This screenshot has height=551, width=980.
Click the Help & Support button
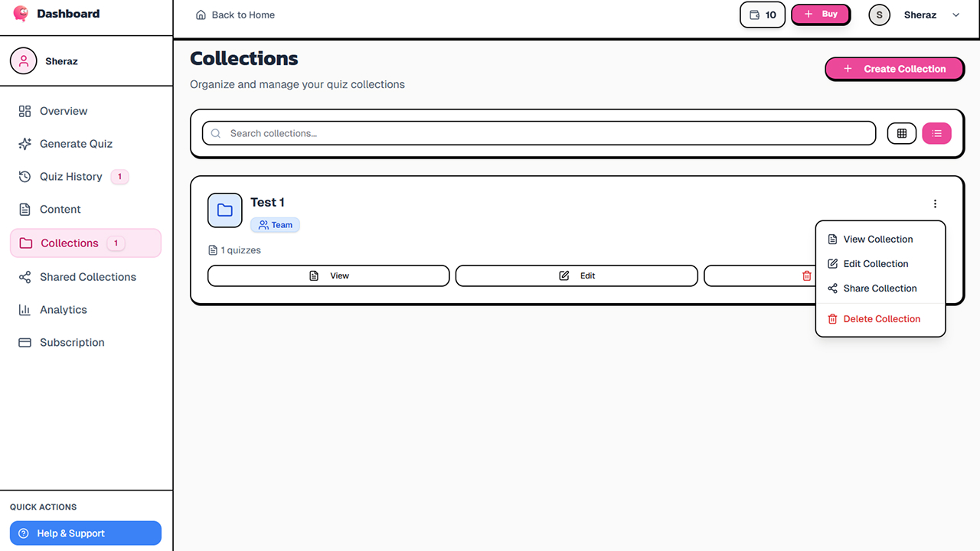(86, 533)
